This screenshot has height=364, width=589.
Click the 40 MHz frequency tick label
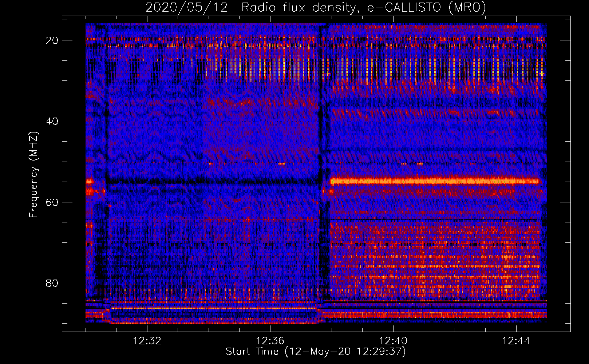(x=52, y=121)
